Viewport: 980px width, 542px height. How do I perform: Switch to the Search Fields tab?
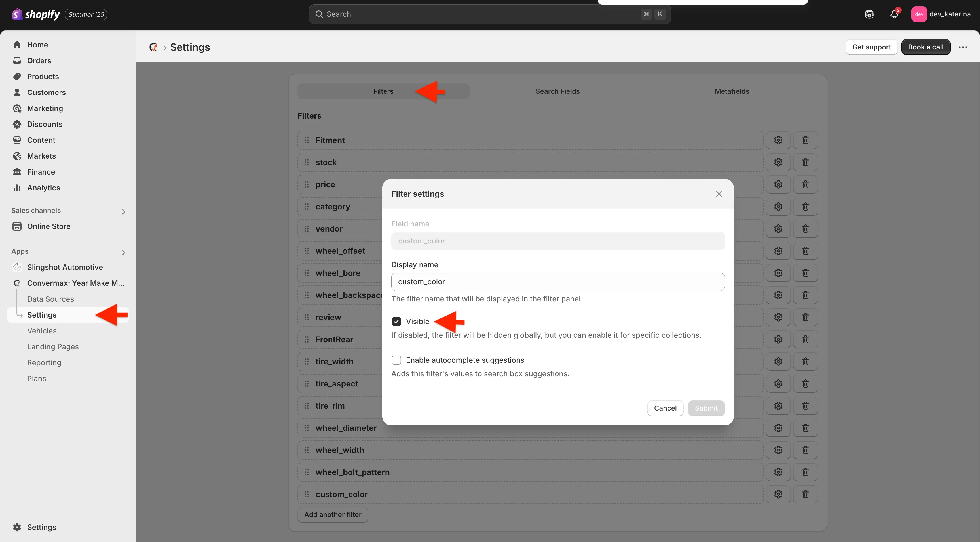click(x=557, y=91)
